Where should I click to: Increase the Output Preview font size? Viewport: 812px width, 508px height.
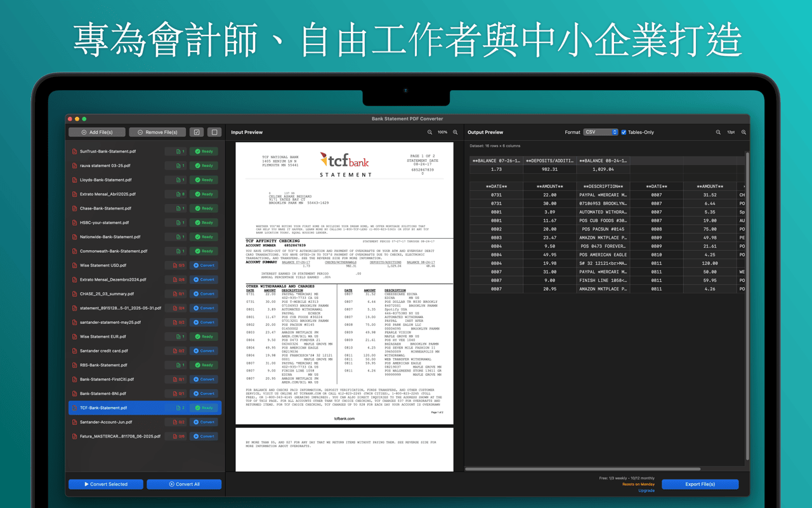743,132
